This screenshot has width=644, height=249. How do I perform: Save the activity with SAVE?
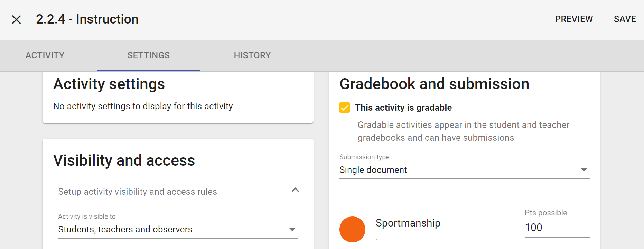(625, 19)
